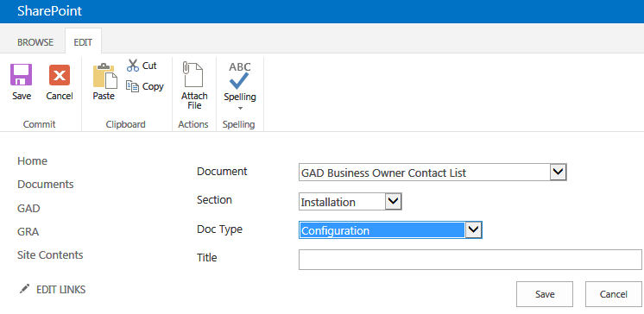Screen dimensions: 644x314
Task: Click the Attach File paperclip icon
Action: coord(193,75)
